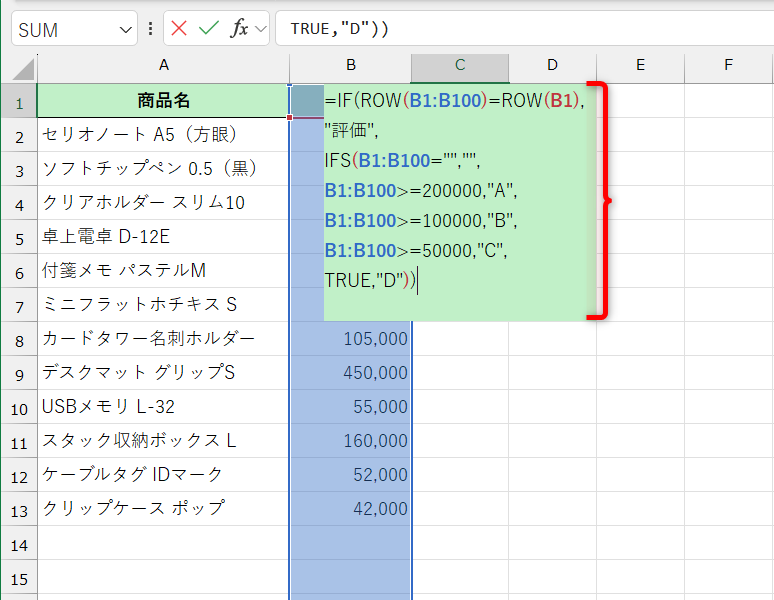The height and width of the screenshot is (600, 774).
Task: Select row 4 header
Action: pyautogui.click(x=19, y=203)
